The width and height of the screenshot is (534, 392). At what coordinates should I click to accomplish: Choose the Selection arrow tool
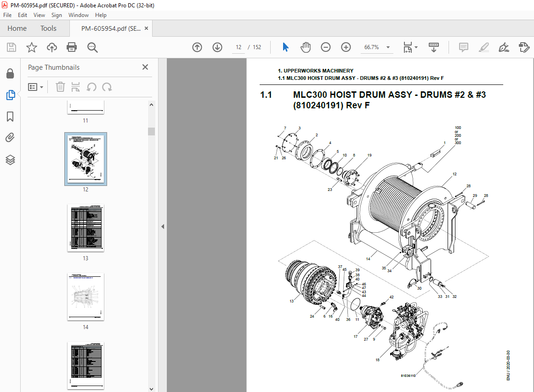point(285,47)
